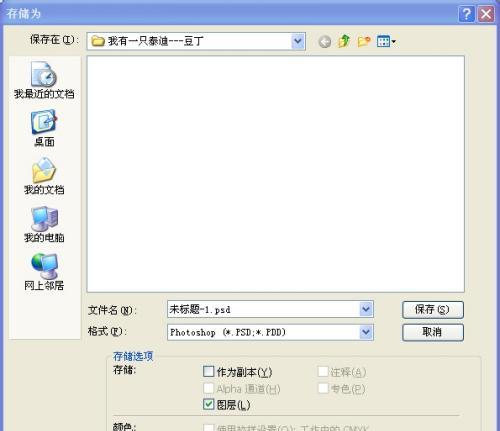Click the empty file list area
Screen dimensions: 500x431
pyautogui.click(x=276, y=174)
